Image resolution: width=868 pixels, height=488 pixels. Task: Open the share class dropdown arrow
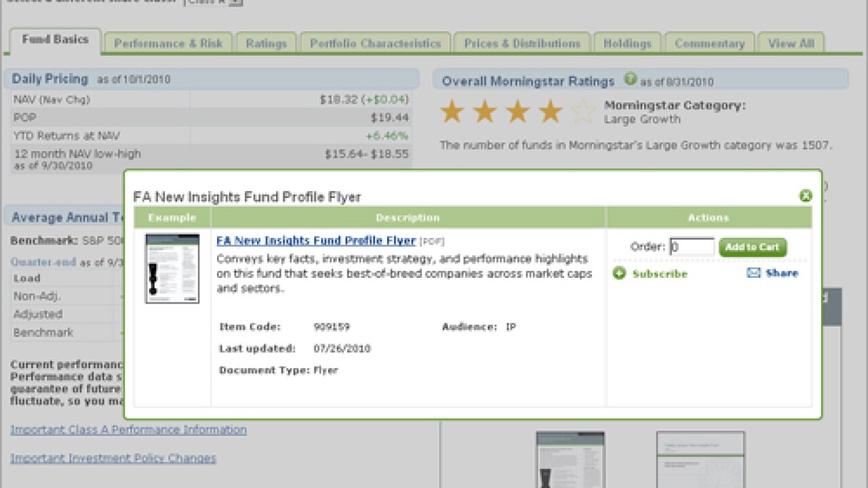click(235, 2)
